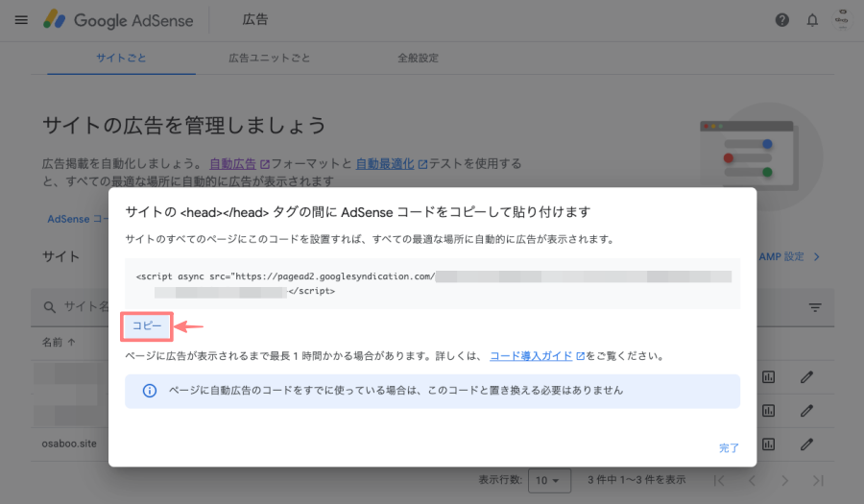Click the AdSense script code snippet box

point(433,283)
